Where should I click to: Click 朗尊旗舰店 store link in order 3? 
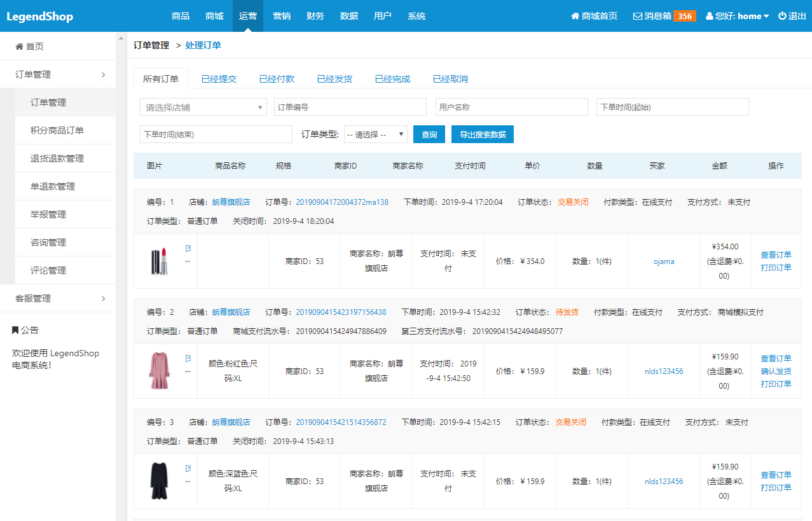tap(231, 422)
